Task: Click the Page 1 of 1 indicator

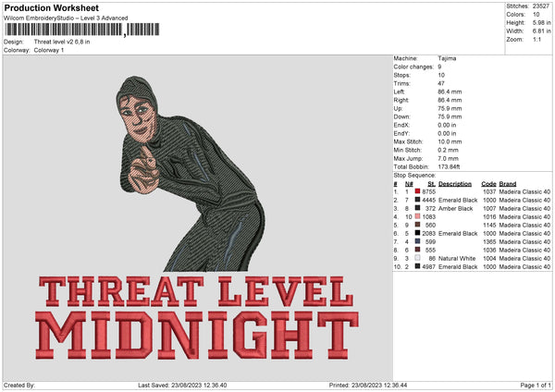Action: (x=536, y=385)
